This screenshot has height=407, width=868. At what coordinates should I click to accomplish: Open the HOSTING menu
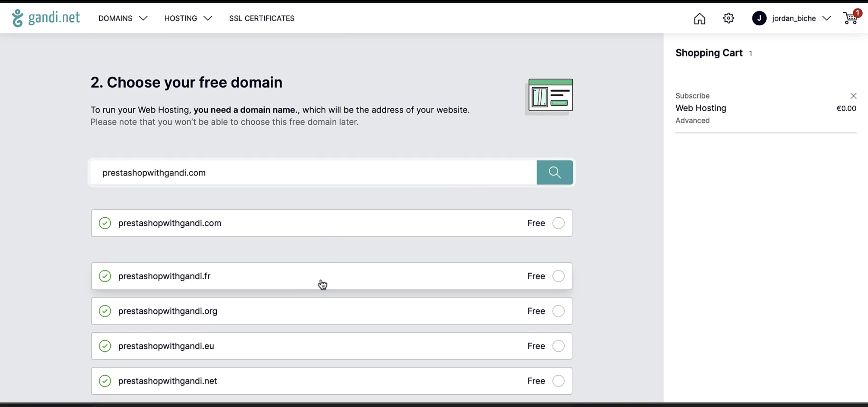[x=181, y=18]
